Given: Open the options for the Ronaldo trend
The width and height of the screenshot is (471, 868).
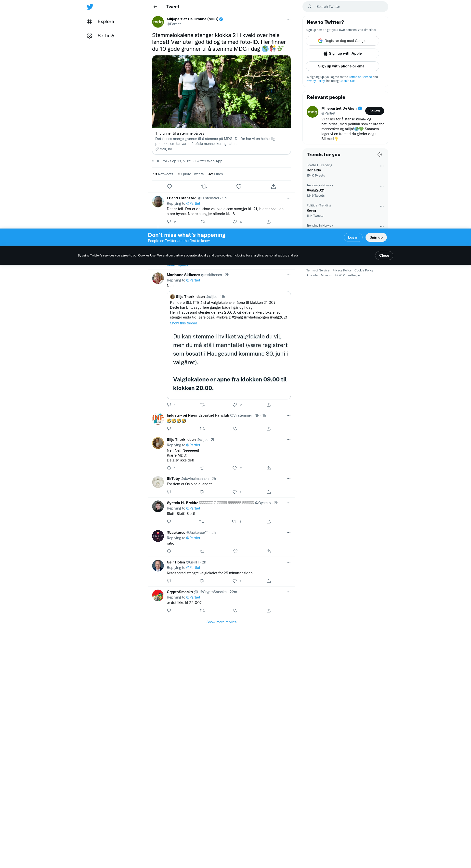Looking at the screenshot, I should point(382,166).
